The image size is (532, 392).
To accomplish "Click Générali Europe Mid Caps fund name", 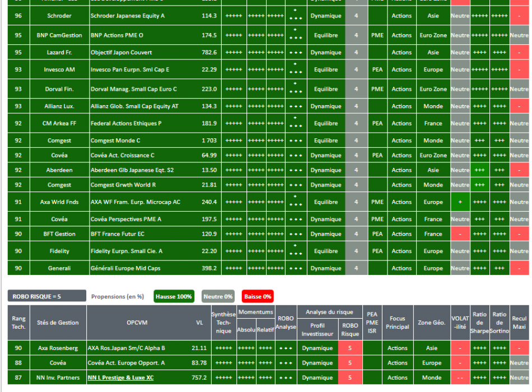I will point(125,268).
